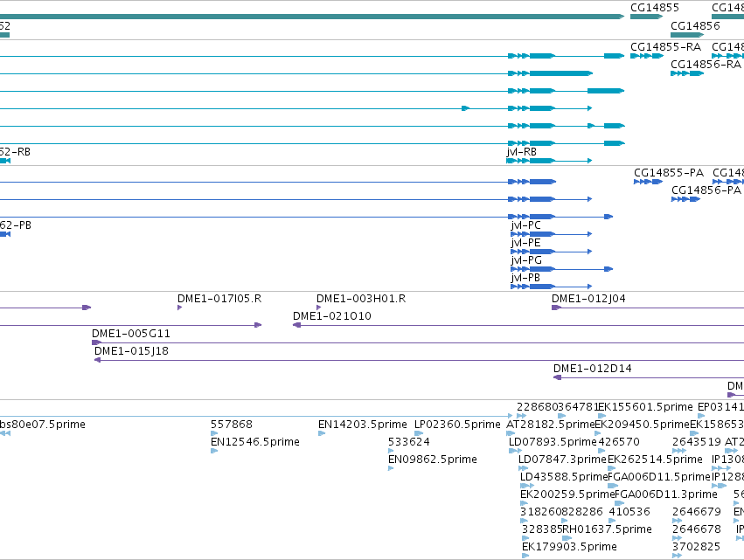The width and height of the screenshot is (744, 560).
Task: Click the CG14855-RA transcript label
Action: tap(665, 47)
